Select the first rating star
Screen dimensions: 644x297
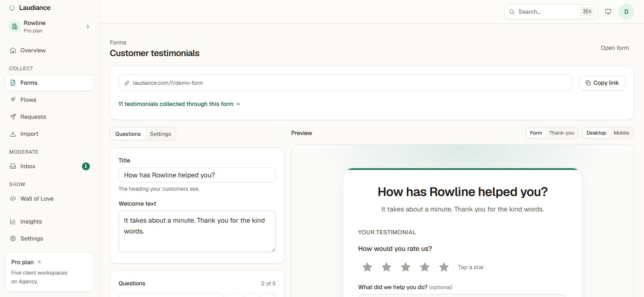pyautogui.click(x=367, y=267)
